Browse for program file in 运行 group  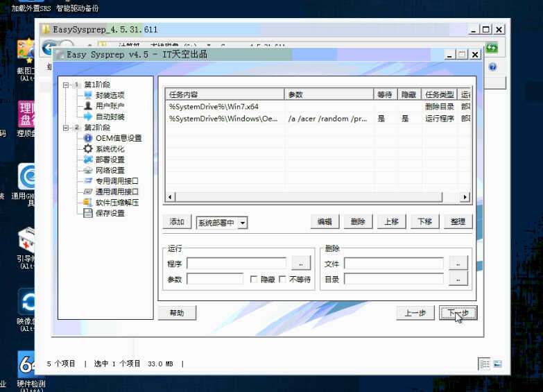click(x=301, y=263)
